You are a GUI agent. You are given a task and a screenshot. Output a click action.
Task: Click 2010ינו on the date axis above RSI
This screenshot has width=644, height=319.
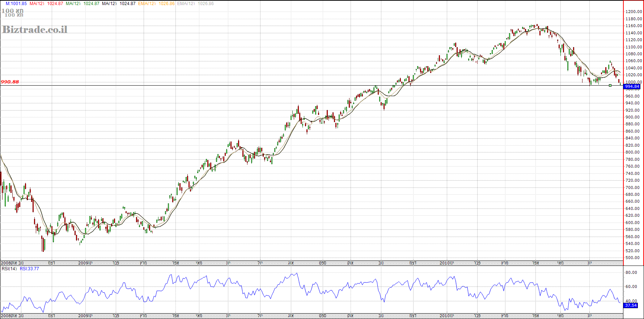click(x=447, y=263)
